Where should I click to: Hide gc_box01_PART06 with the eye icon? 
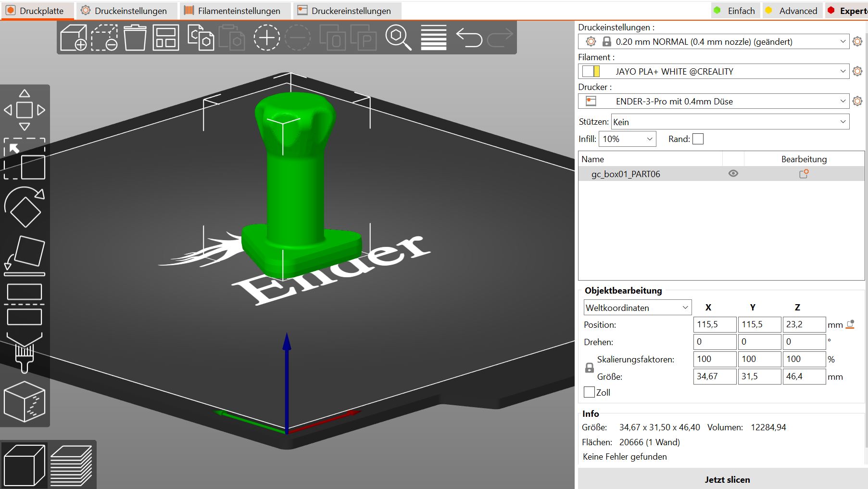[733, 174]
